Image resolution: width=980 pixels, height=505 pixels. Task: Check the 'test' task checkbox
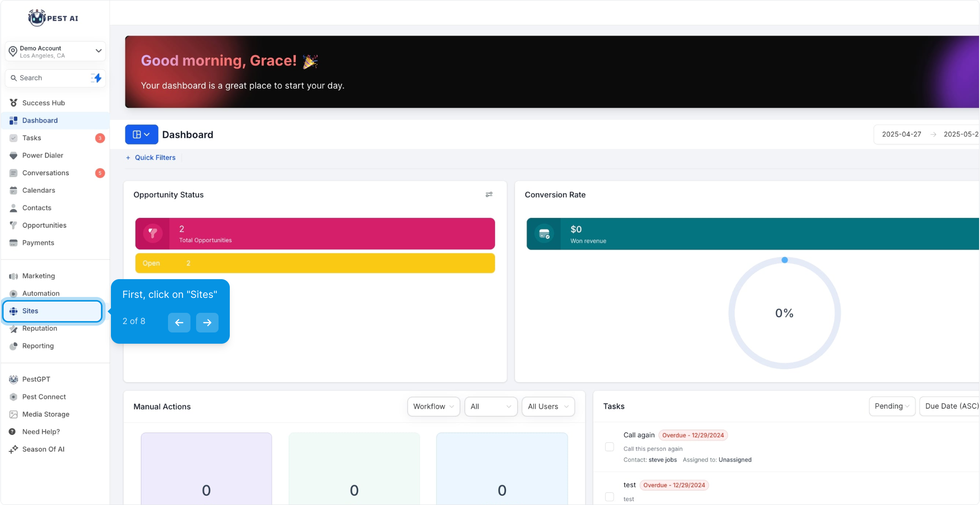609,497
